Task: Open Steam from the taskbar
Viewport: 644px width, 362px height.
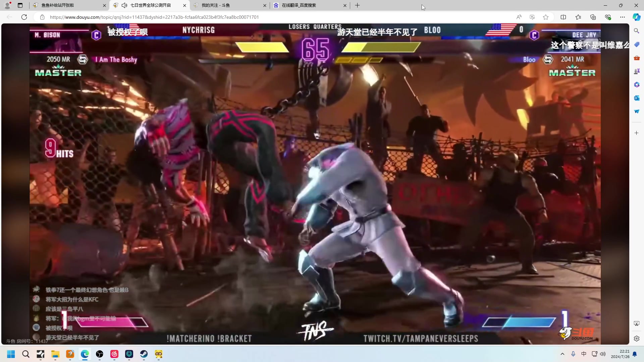Action: click(144, 354)
